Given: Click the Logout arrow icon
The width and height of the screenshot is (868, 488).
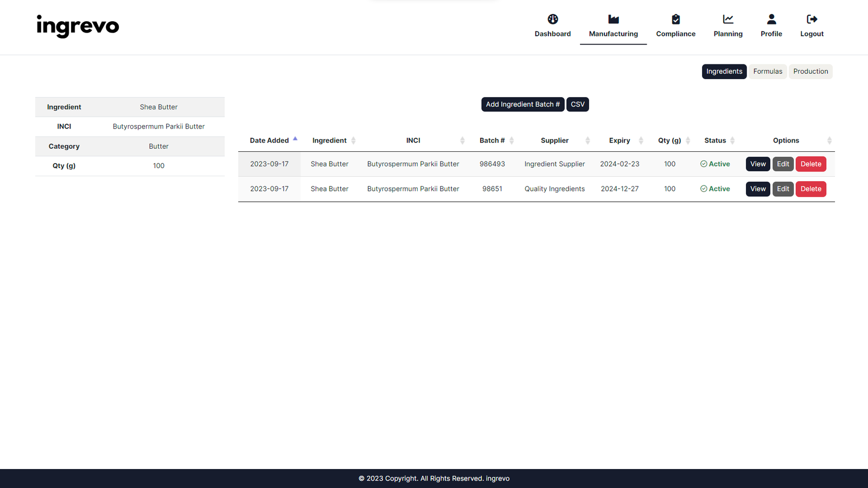Looking at the screenshot, I should coord(812,19).
